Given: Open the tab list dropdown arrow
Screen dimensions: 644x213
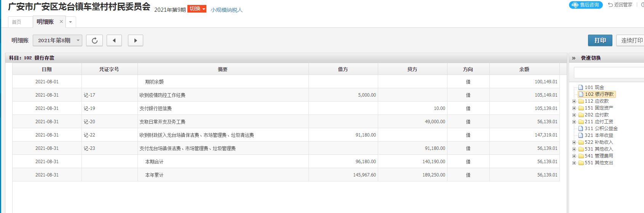Looking at the screenshot, I should tap(70, 22).
